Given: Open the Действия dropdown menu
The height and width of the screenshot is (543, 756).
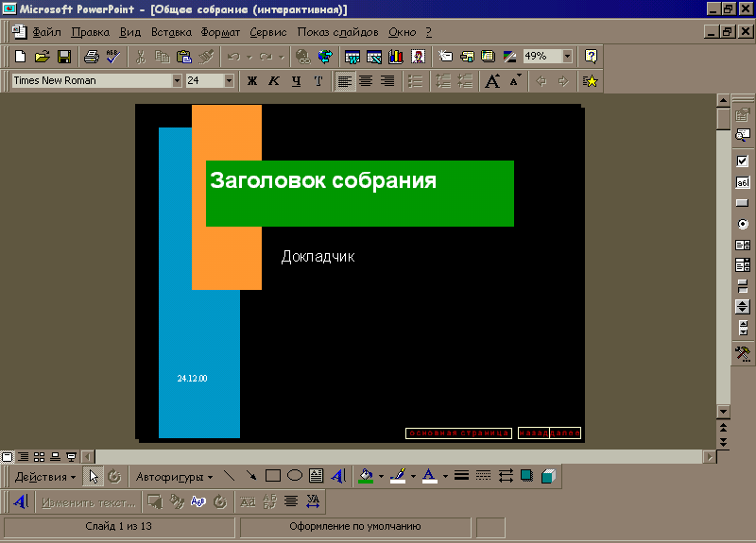Looking at the screenshot, I should pos(45,477).
